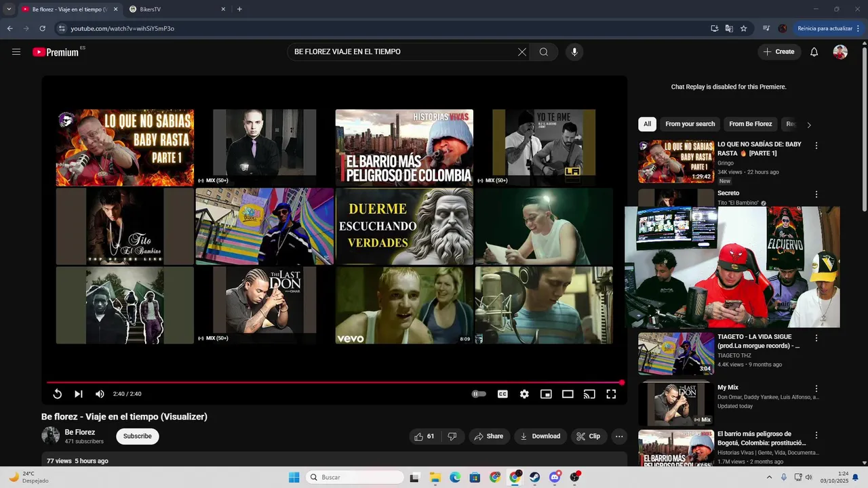The width and height of the screenshot is (868, 488).
Task: Open the Be Florez channel avatar
Action: [51, 436]
